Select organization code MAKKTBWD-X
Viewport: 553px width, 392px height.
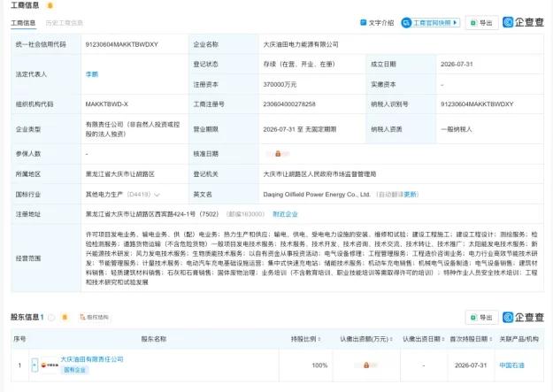pyautogui.click(x=106, y=104)
